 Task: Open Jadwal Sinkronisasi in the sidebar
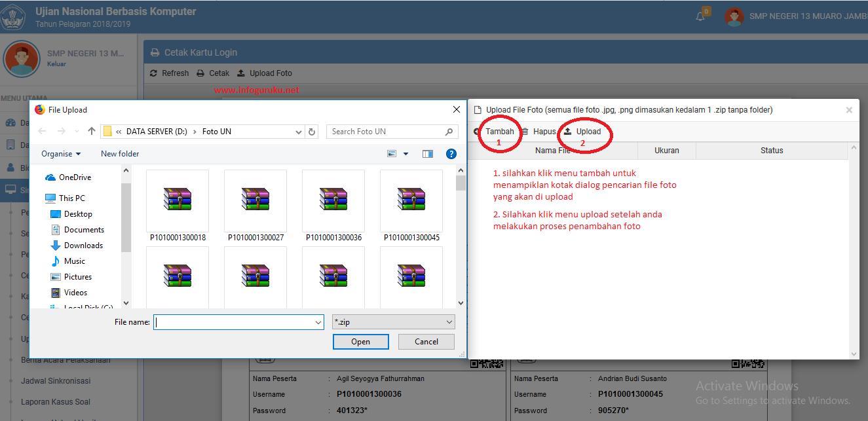point(56,381)
